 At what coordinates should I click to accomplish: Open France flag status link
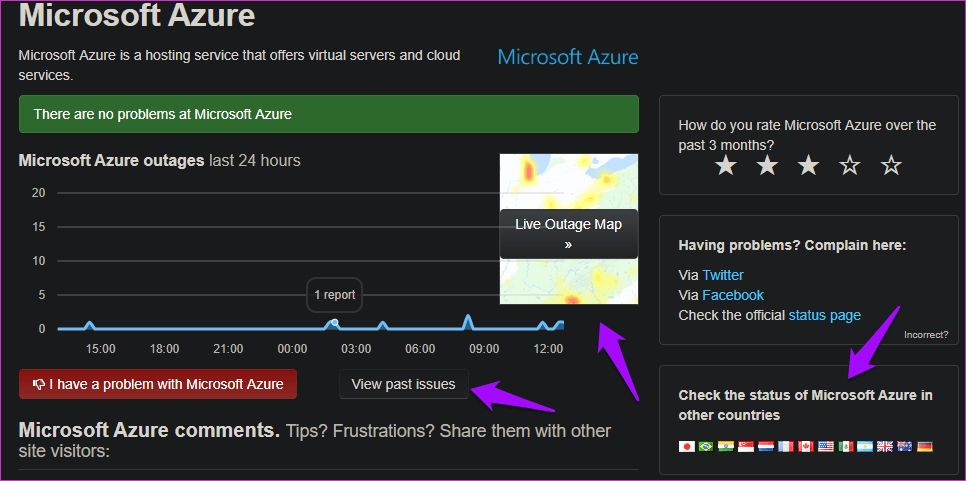tap(786, 447)
